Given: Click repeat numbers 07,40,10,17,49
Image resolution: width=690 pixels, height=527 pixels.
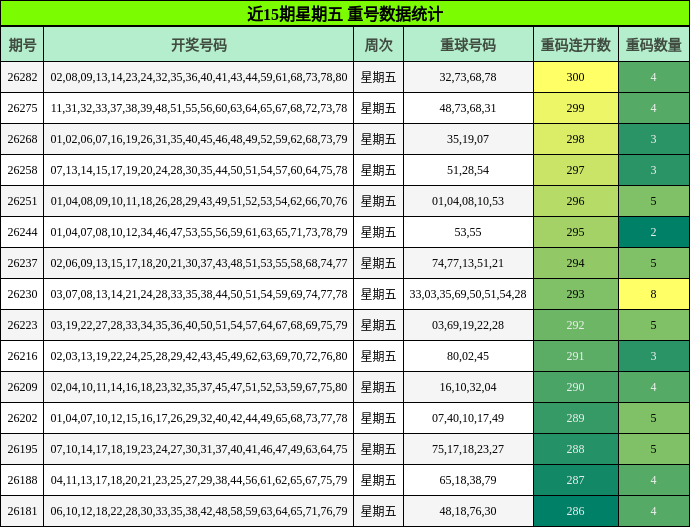Looking at the screenshot, I should click(468, 418).
